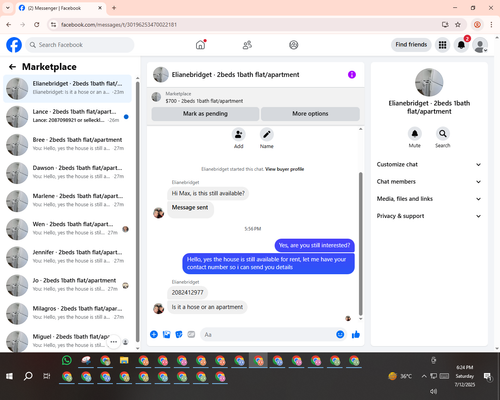
Task: Expand Privacy & support section
Action: (429, 216)
